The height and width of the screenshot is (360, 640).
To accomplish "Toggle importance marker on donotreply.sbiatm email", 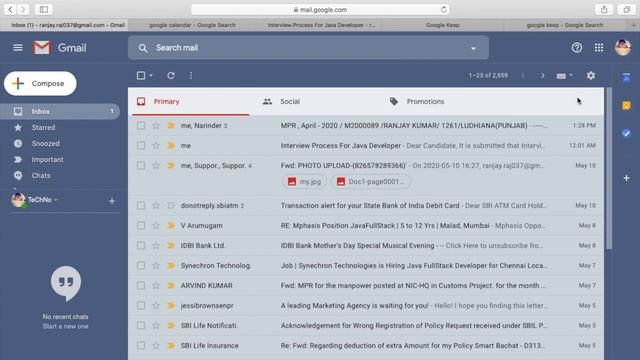I will coord(171,205).
